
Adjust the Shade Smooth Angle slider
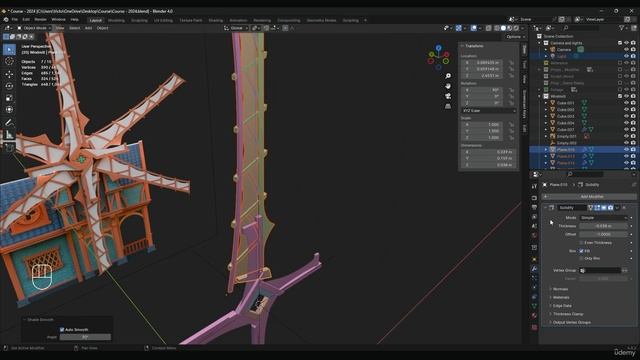85,337
